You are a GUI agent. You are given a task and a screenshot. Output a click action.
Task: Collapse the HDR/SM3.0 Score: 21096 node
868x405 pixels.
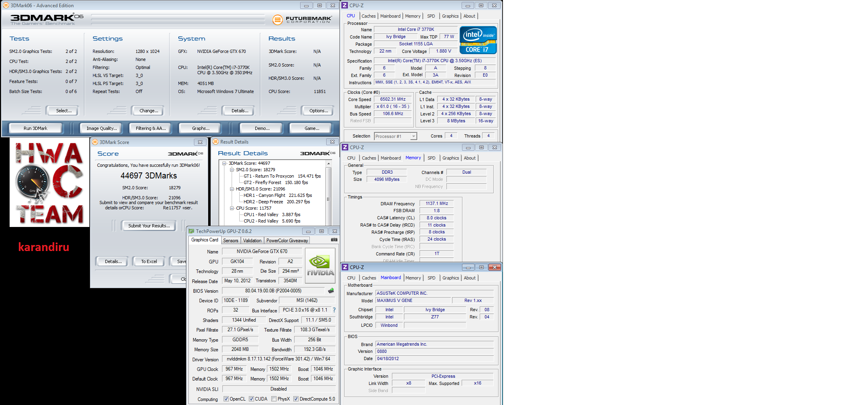pos(232,189)
